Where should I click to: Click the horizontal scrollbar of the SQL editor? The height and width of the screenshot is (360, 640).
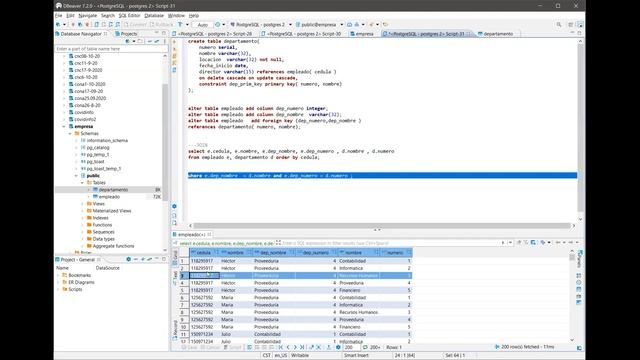point(382,226)
